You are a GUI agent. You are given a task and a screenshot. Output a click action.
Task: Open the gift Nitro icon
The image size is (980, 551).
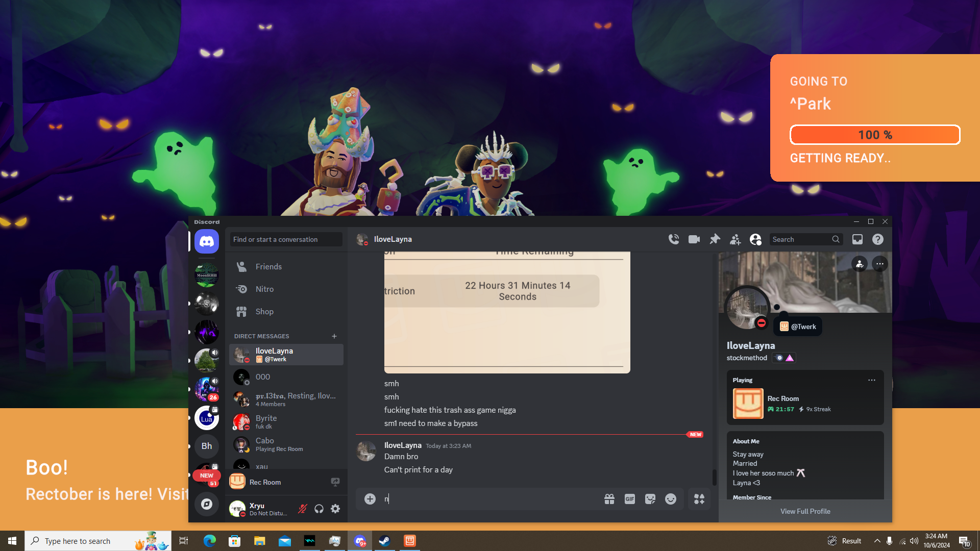pyautogui.click(x=609, y=499)
